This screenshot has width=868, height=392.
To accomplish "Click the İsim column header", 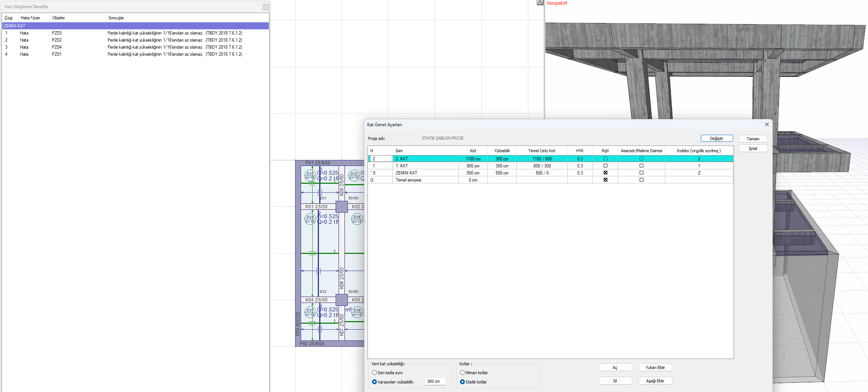I will coord(425,151).
